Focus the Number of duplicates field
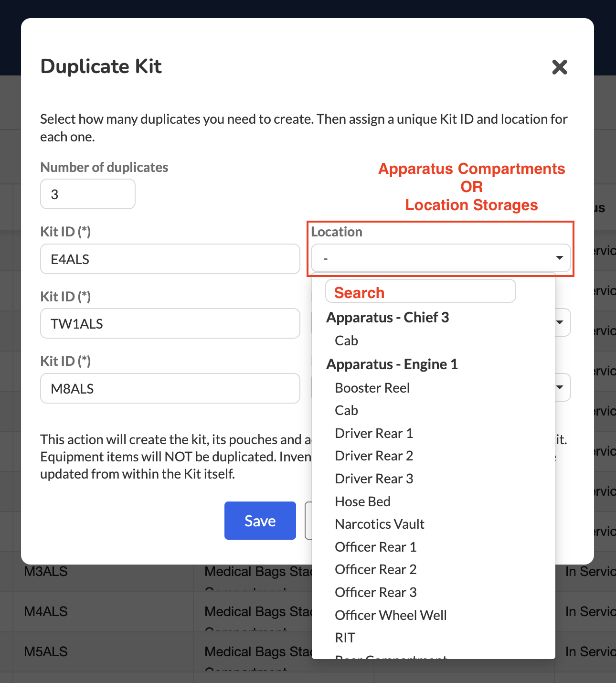Image resolution: width=616 pixels, height=683 pixels. click(x=88, y=194)
